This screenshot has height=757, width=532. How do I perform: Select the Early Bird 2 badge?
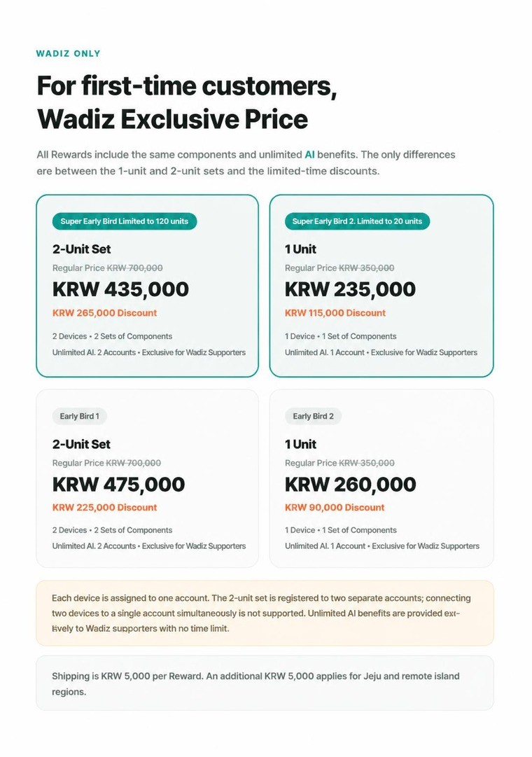point(314,416)
